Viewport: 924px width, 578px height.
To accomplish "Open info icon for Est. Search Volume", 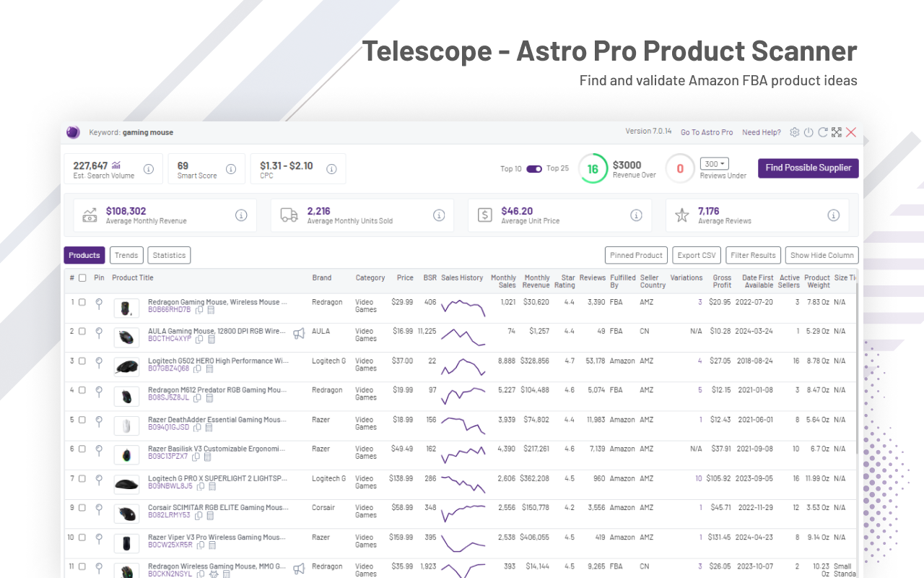I will (x=149, y=169).
